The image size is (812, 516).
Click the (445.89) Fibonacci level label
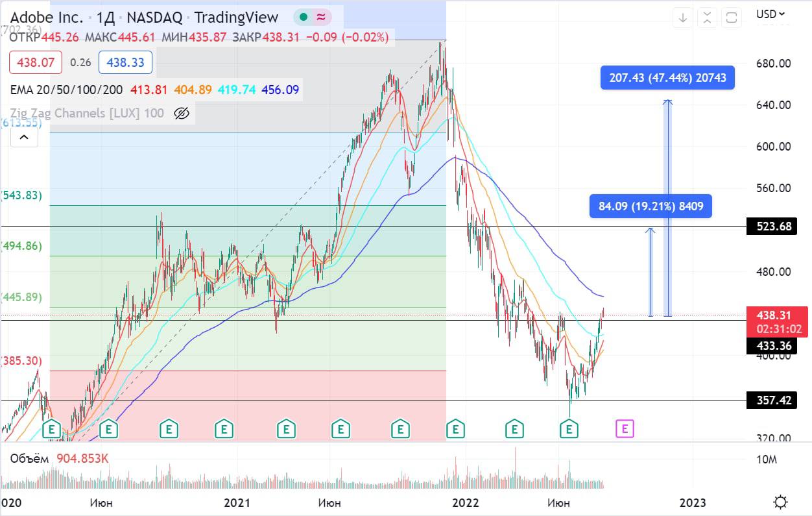click(21, 297)
